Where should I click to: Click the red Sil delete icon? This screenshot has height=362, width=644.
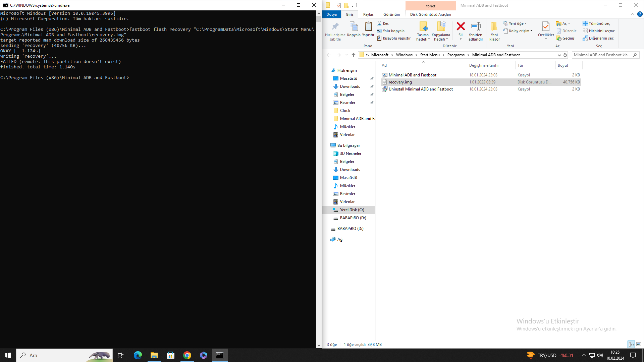[461, 26]
